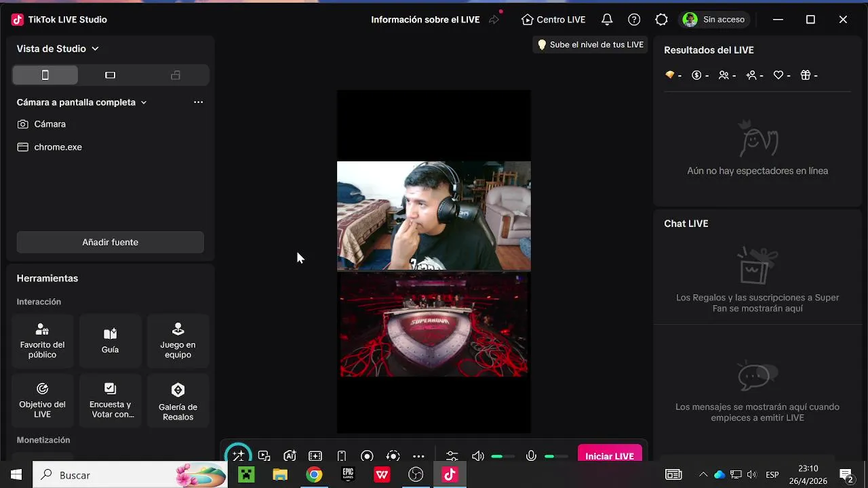
Task: Open Juego en equipo tool
Action: pos(178,341)
